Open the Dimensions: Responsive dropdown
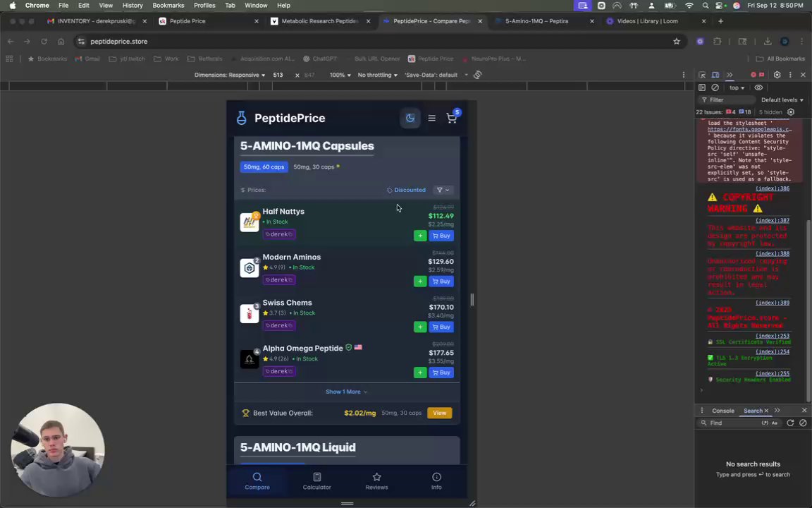812x508 pixels. [x=229, y=75]
